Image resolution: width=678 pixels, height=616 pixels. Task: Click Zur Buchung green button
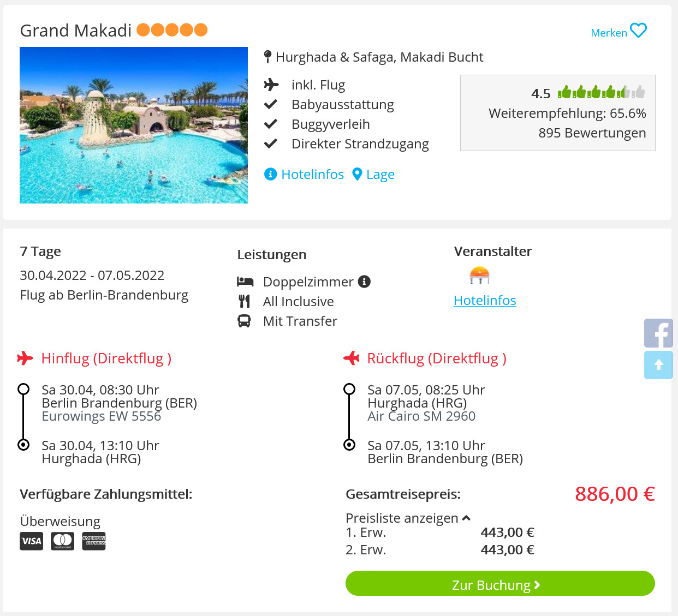click(x=500, y=583)
